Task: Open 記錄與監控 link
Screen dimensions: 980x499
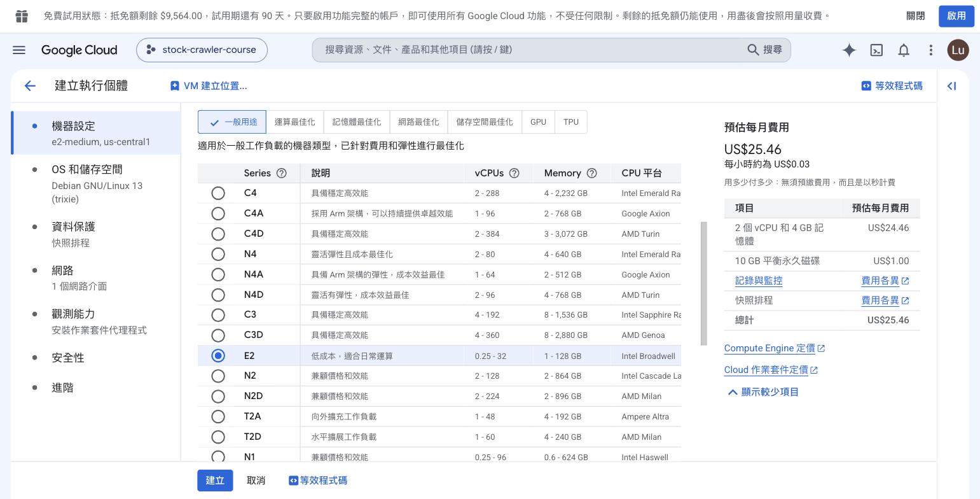Action: [759, 281]
